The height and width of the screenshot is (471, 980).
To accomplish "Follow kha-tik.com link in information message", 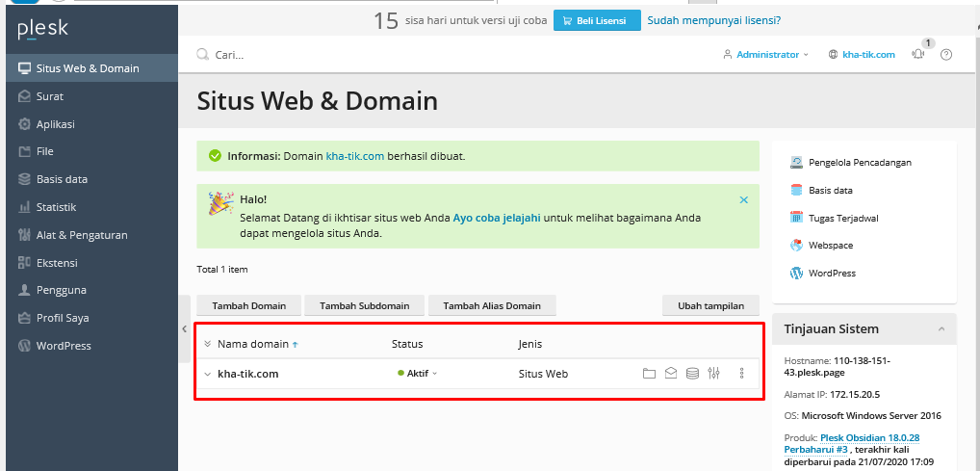I will [354, 156].
